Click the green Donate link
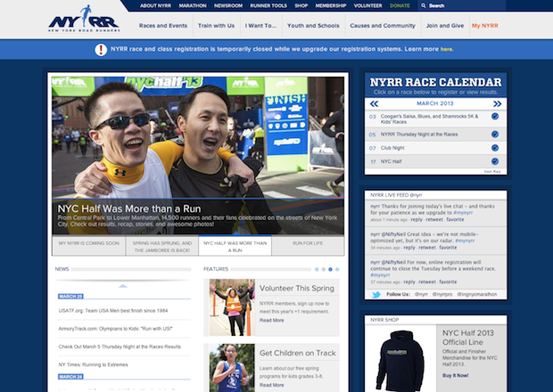Screen dimensions: 553x392 point(400,5)
